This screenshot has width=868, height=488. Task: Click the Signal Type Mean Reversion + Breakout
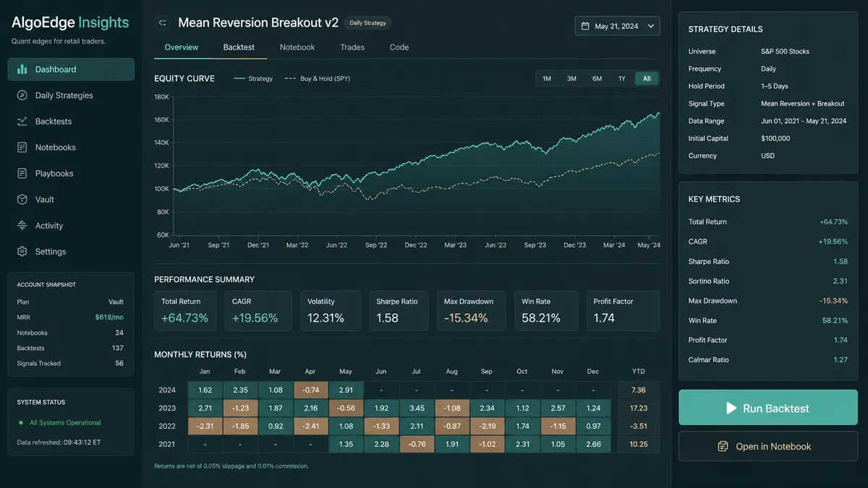pos(803,103)
